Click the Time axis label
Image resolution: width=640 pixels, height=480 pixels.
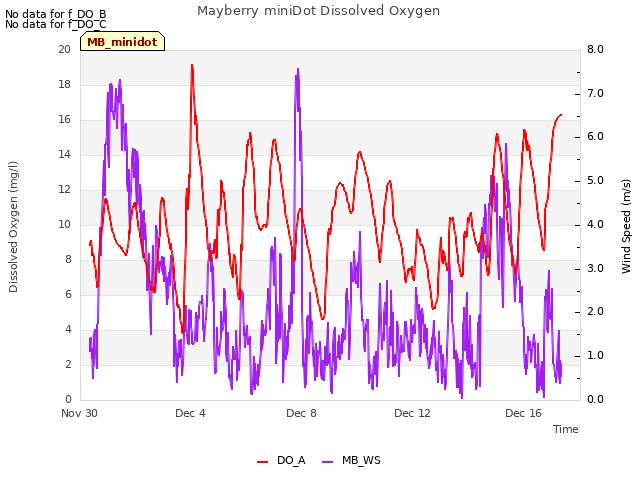coord(565,429)
